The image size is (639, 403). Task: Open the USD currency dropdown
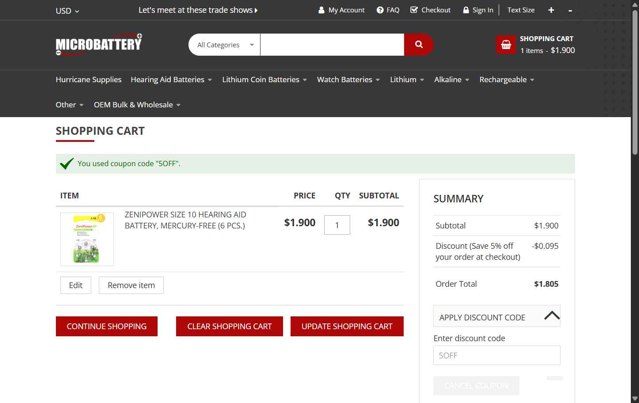(x=67, y=11)
